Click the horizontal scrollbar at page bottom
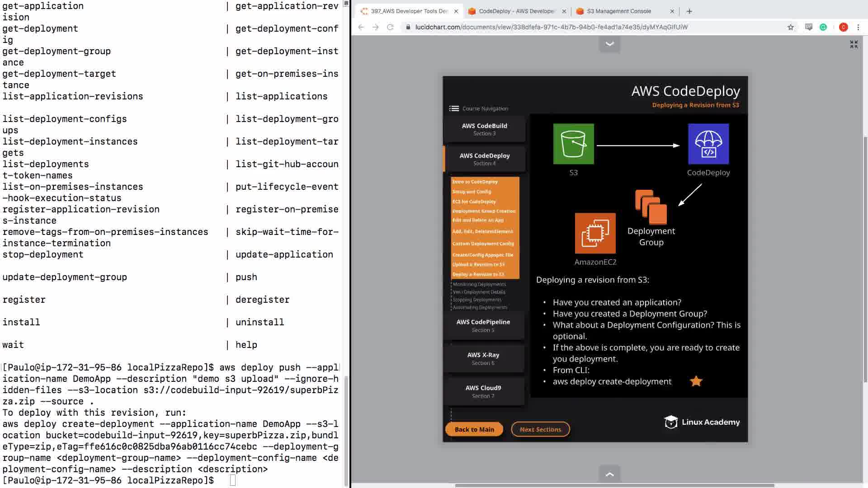868x488 pixels. (614, 486)
